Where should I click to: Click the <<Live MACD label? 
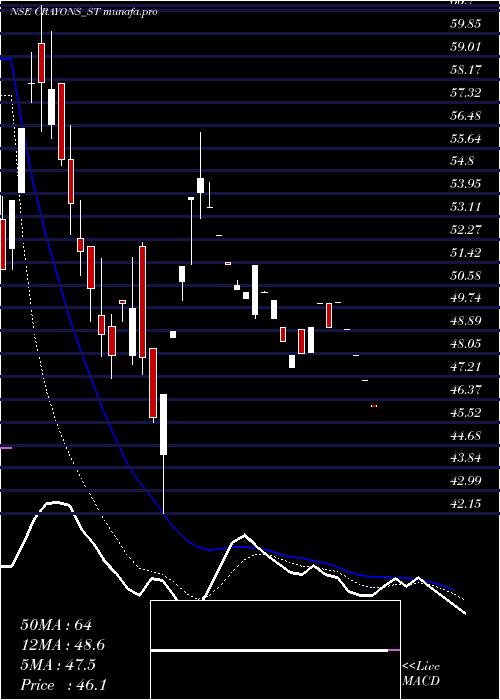click(421, 673)
